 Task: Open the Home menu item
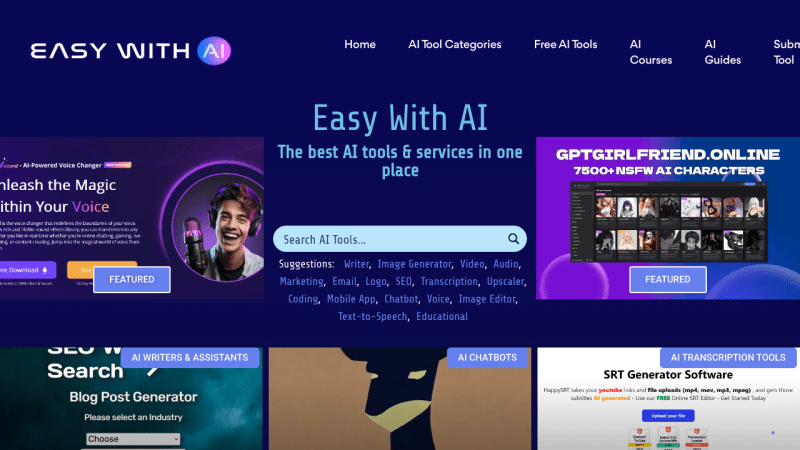[x=360, y=44]
